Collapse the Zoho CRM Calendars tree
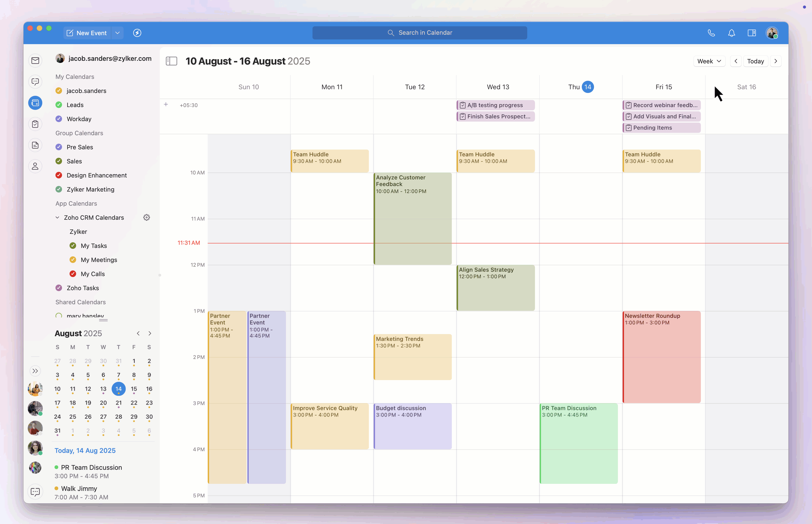 click(x=57, y=217)
